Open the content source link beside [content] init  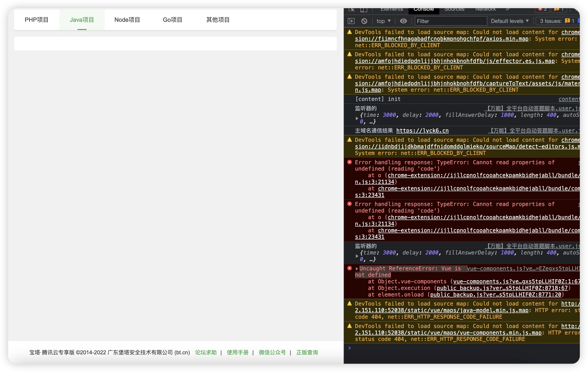point(569,99)
